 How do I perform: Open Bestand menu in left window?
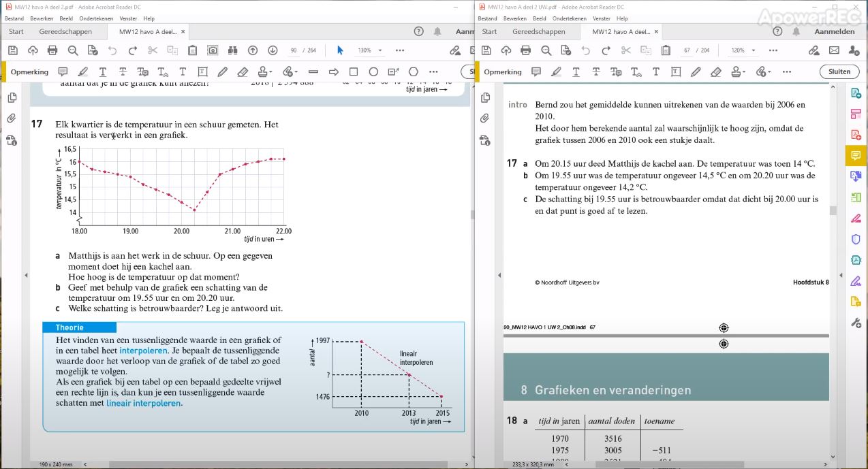tap(14, 18)
